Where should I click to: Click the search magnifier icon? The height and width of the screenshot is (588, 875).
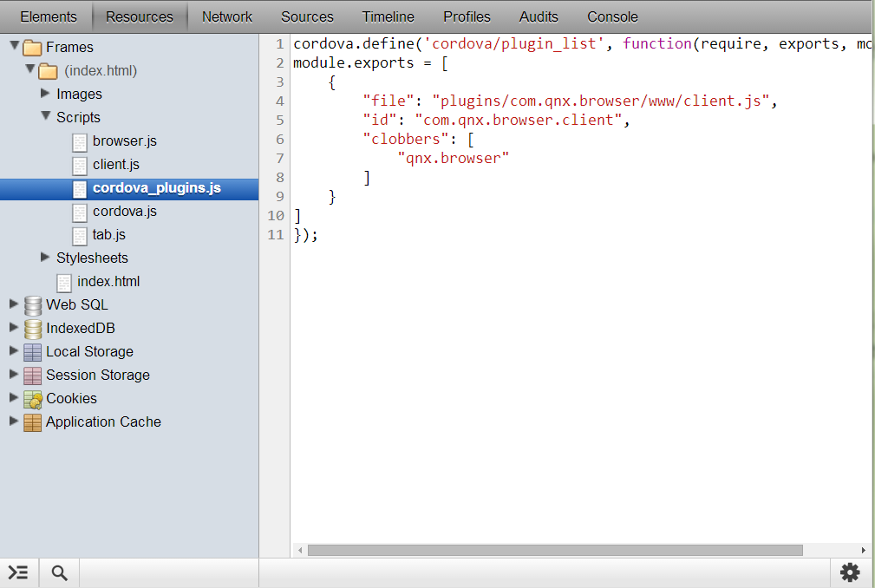pos(59,572)
